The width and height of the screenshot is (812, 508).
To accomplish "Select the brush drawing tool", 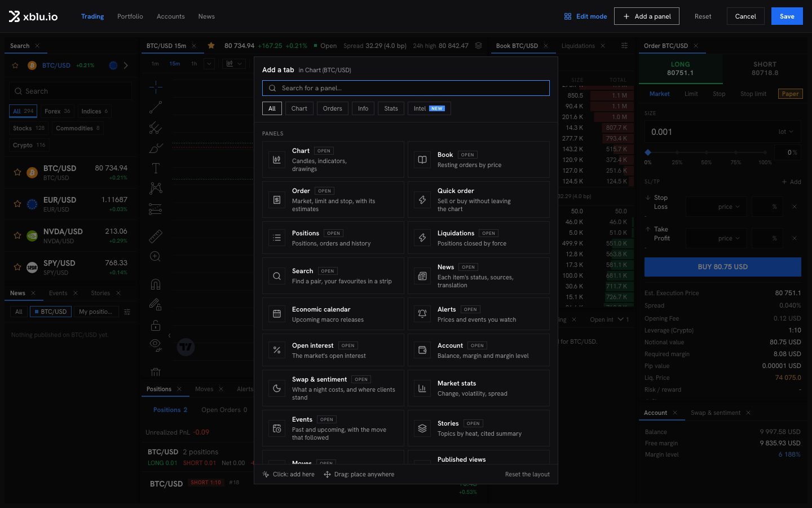I will point(156,148).
